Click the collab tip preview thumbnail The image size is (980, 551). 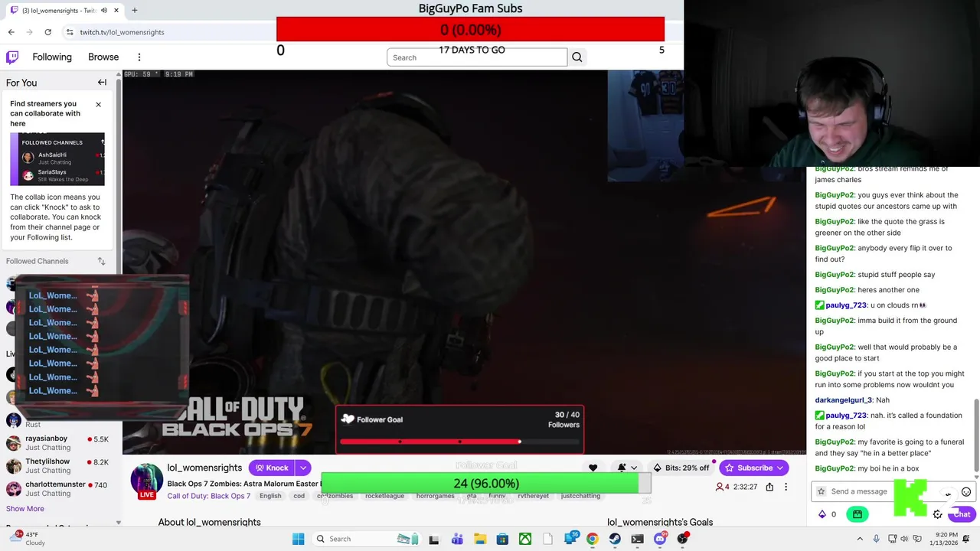(x=57, y=159)
